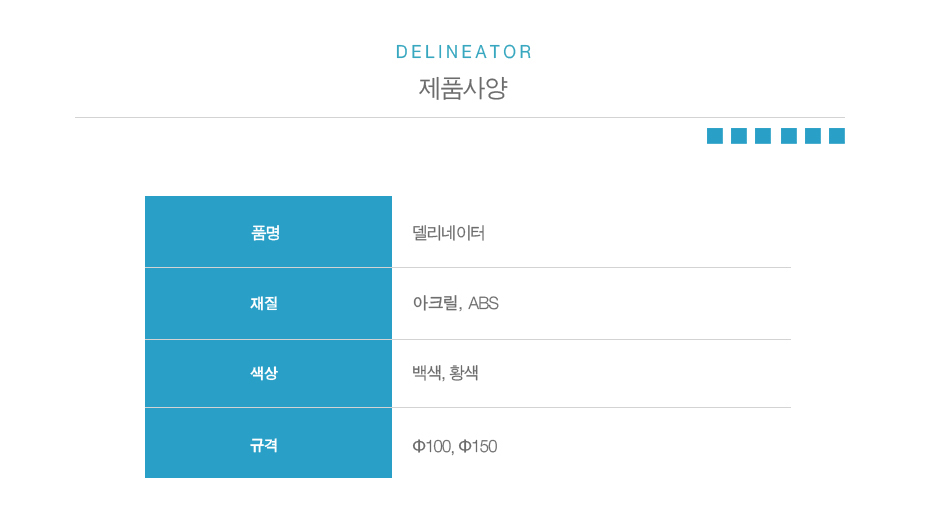
Task: Click the 델리네이터 product name value
Action: pyautogui.click(x=448, y=233)
